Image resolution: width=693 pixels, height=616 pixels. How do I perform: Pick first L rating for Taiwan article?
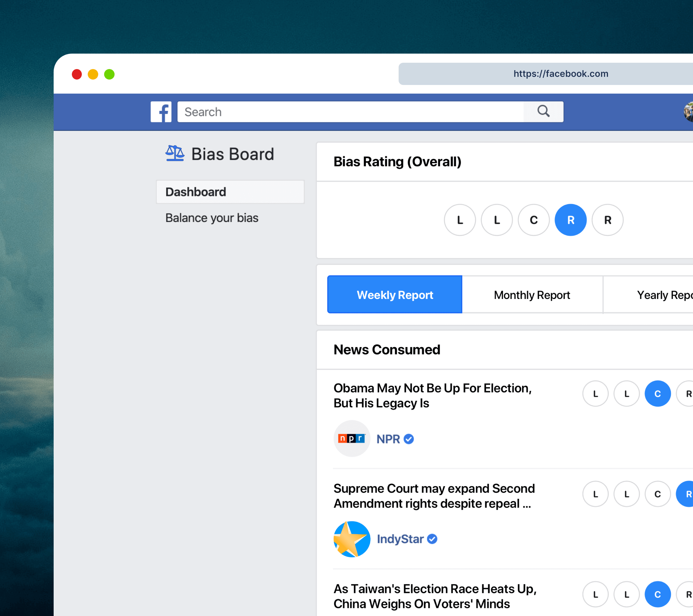595,594
